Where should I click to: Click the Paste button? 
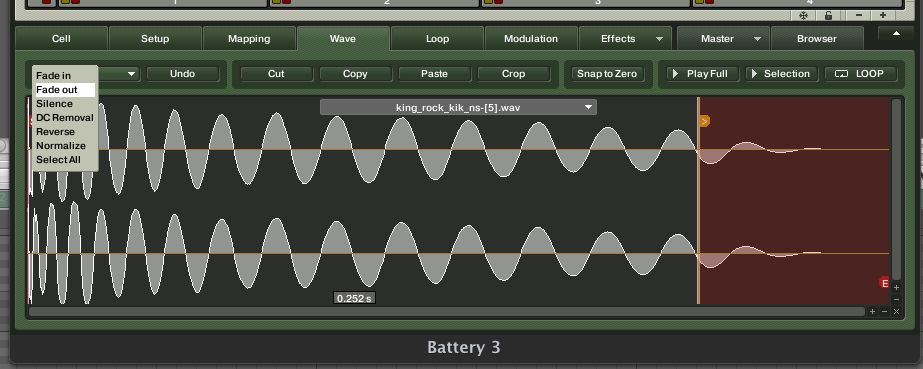pos(434,74)
